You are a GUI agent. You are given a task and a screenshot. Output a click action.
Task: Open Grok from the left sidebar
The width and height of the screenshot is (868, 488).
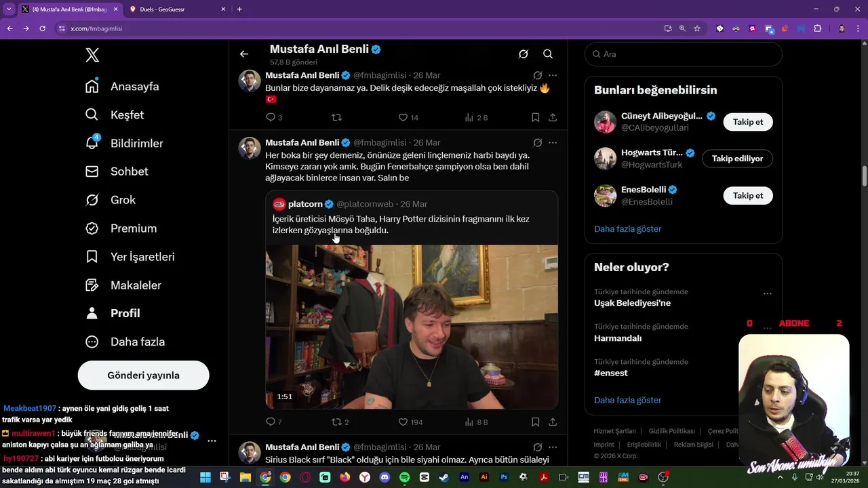pyautogui.click(x=111, y=200)
